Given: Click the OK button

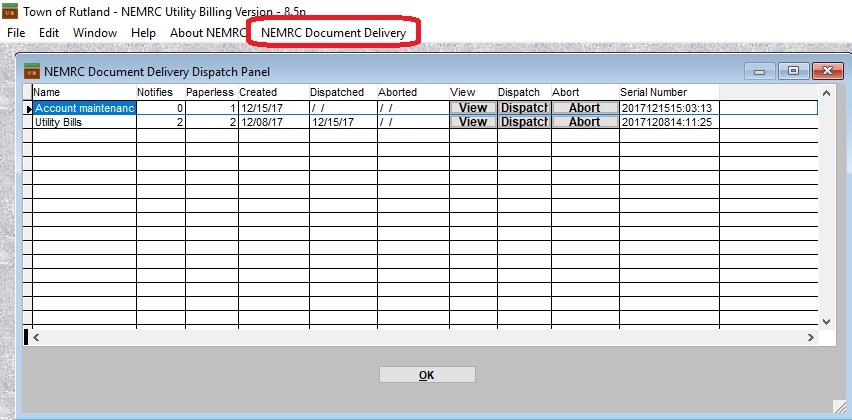Looking at the screenshot, I should [427, 375].
